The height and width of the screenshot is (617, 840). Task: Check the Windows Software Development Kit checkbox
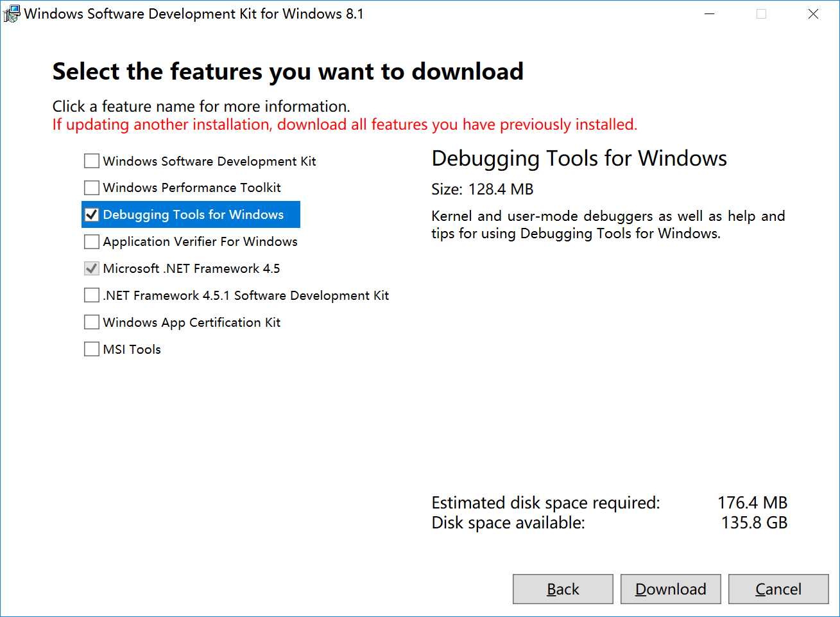(x=92, y=161)
